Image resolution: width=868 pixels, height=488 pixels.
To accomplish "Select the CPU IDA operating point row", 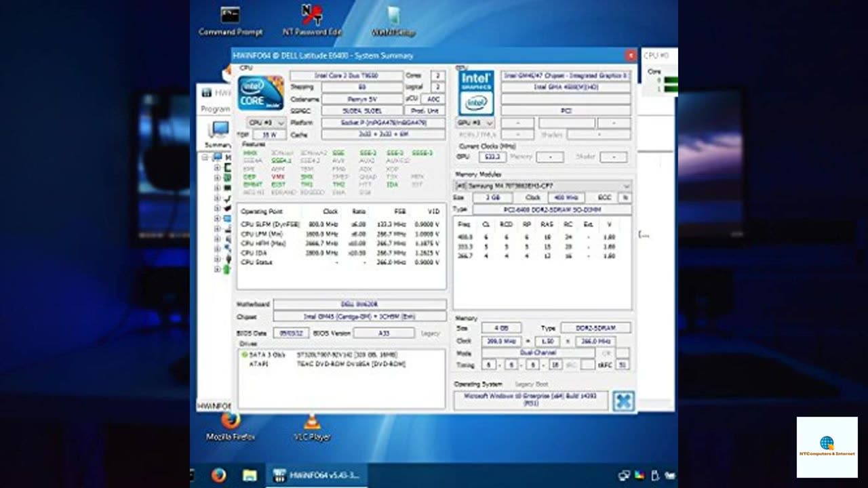I will click(341, 252).
